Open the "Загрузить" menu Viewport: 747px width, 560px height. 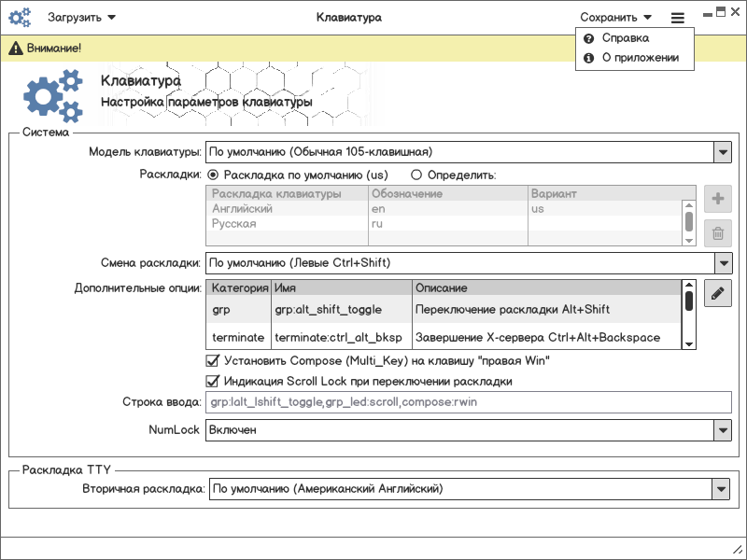pos(81,18)
